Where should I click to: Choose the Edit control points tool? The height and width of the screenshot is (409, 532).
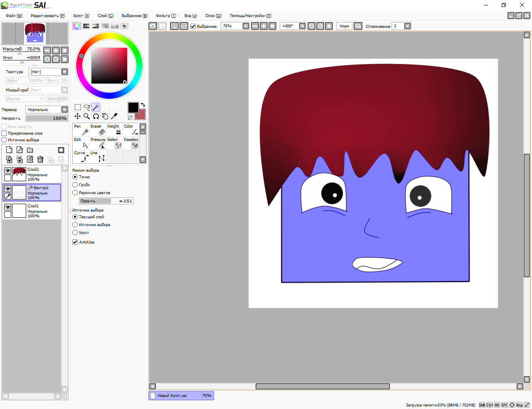(x=81, y=143)
